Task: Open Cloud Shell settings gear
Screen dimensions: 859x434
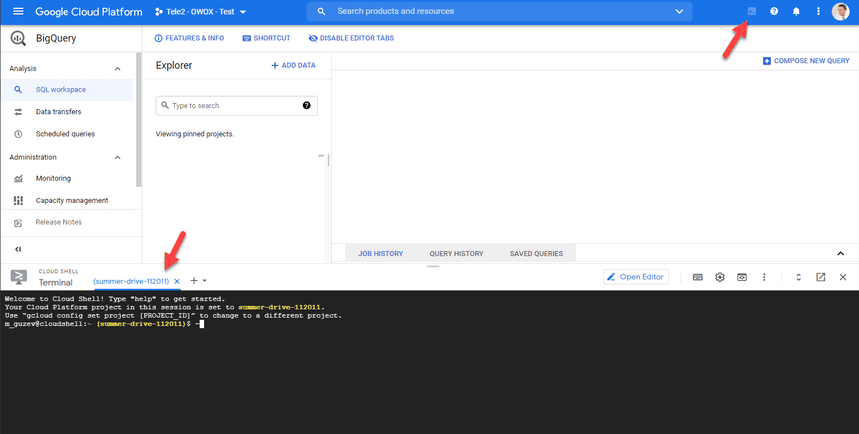Action: coord(719,277)
